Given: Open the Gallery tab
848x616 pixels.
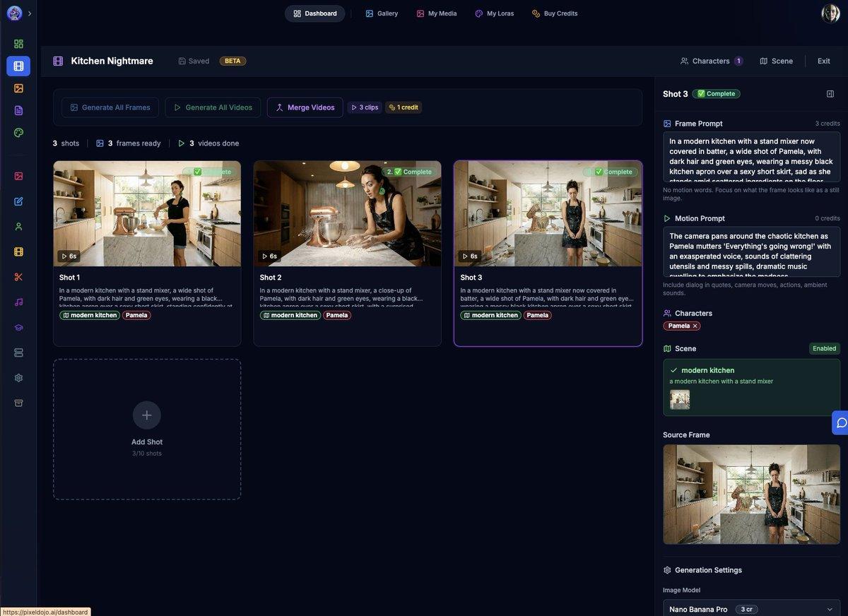Looking at the screenshot, I should pos(382,13).
